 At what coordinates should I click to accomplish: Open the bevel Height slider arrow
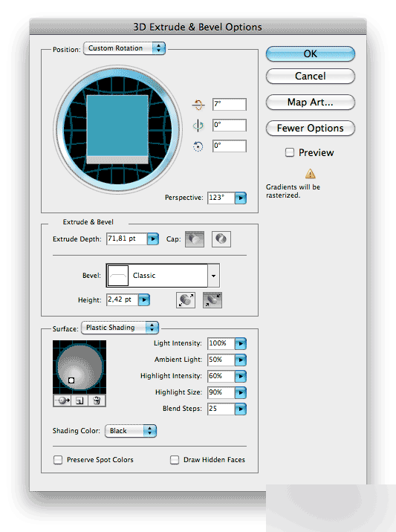144,300
